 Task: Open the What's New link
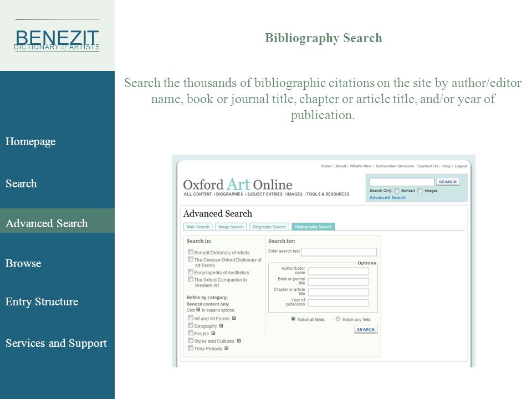click(361, 166)
